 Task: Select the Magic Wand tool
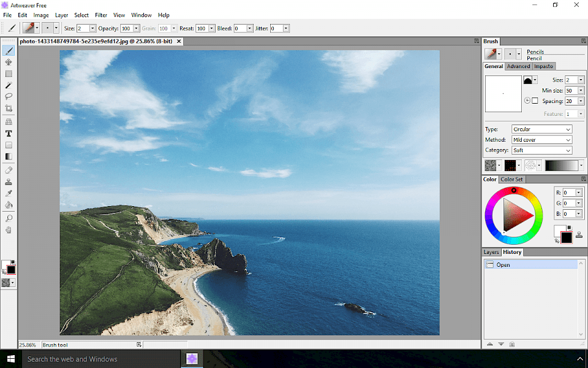(8, 85)
